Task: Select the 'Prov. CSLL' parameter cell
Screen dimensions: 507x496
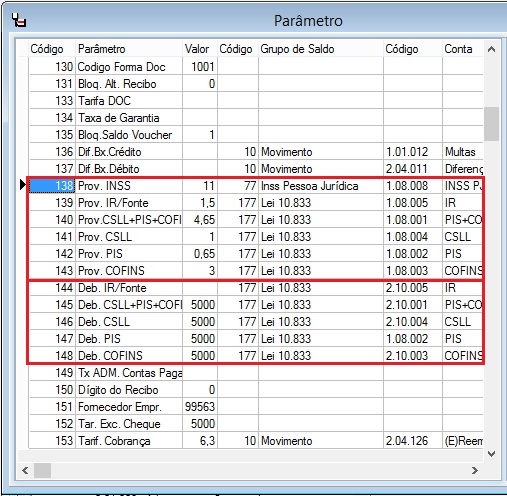Action: [x=129, y=237]
